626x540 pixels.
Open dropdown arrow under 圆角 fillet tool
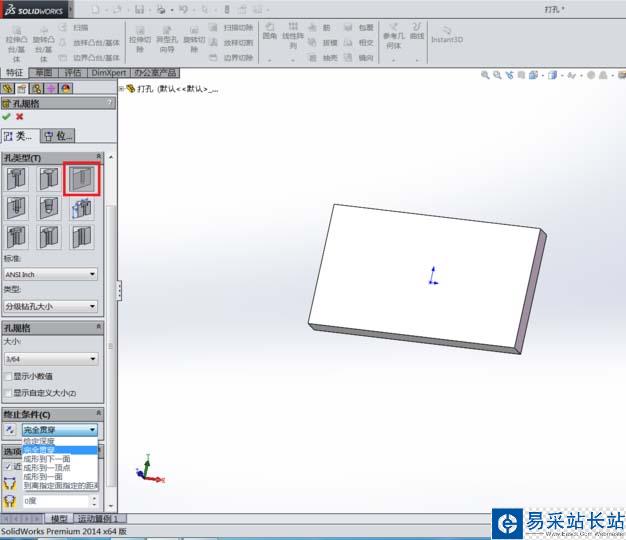point(270,60)
